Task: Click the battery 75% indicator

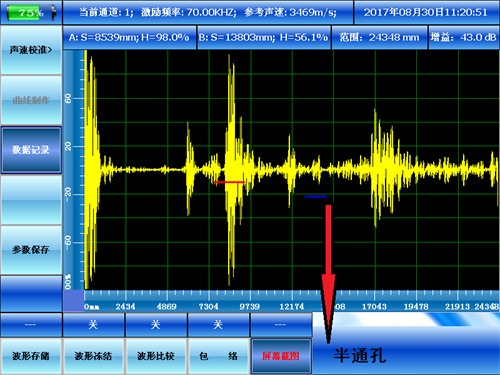Action: [31, 13]
